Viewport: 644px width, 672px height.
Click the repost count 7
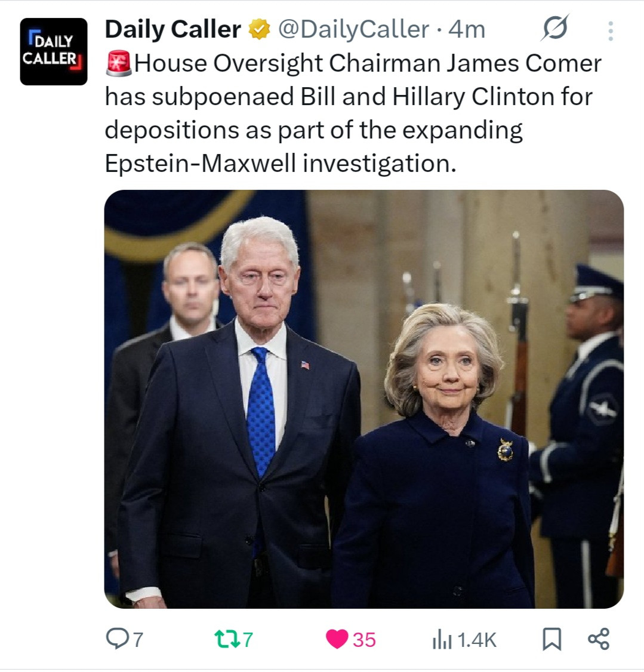[248, 640]
